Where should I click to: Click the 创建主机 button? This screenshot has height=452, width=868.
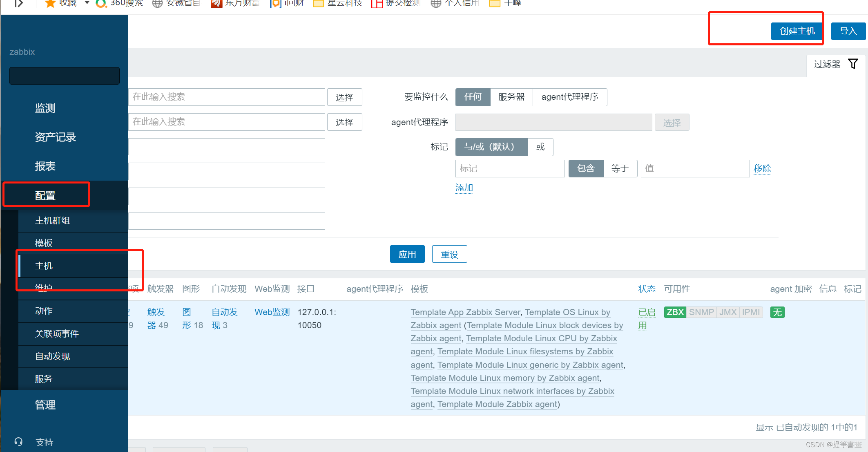pyautogui.click(x=797, y=31)
